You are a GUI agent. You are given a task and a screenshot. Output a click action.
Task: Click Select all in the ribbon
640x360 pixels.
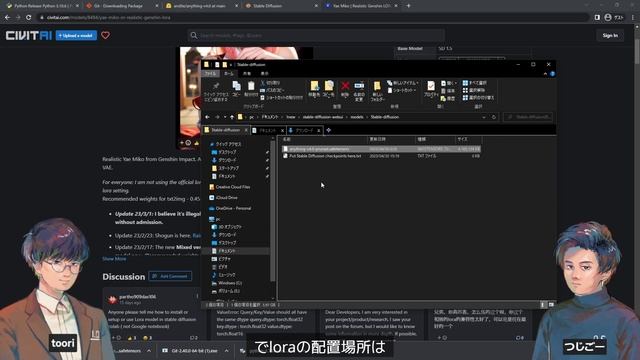pos(474,83)
